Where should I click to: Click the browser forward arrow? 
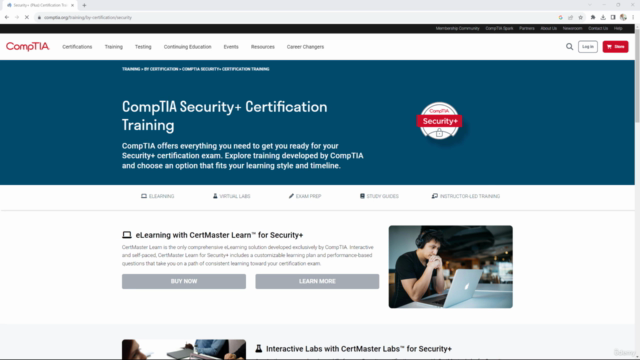point(17,17)
